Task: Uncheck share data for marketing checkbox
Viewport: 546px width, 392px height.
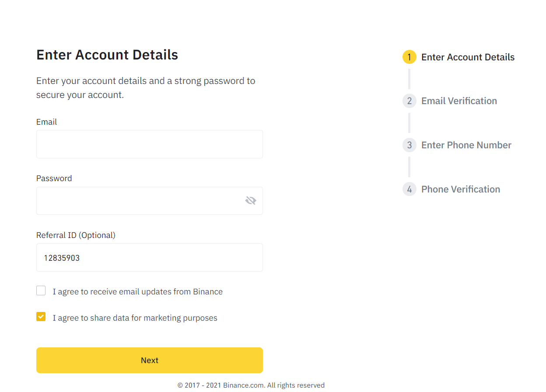Action: point(41,317)
